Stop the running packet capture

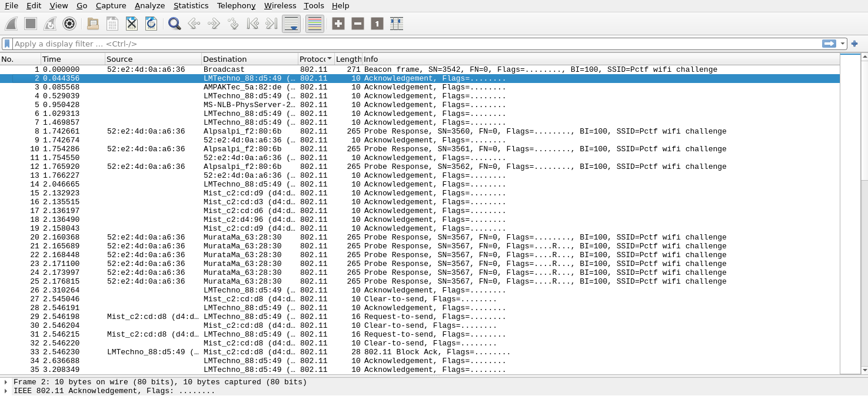31,24
